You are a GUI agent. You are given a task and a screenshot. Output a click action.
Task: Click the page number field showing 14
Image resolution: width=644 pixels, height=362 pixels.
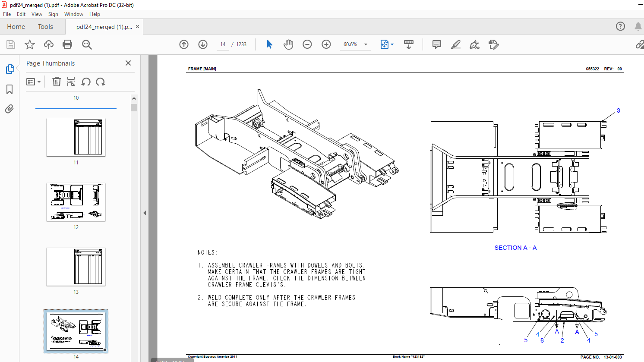223,44
